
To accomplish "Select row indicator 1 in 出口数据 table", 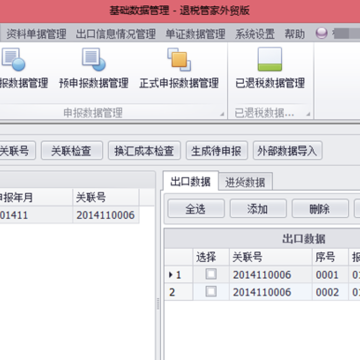I will [x=179, y=275].
